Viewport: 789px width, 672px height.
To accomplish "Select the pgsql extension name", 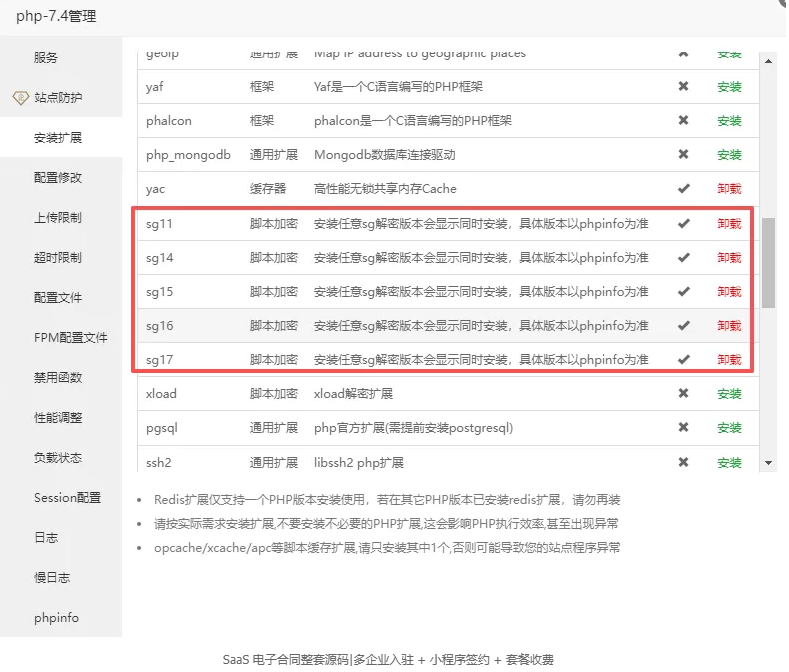I will (x=162, y=428).
